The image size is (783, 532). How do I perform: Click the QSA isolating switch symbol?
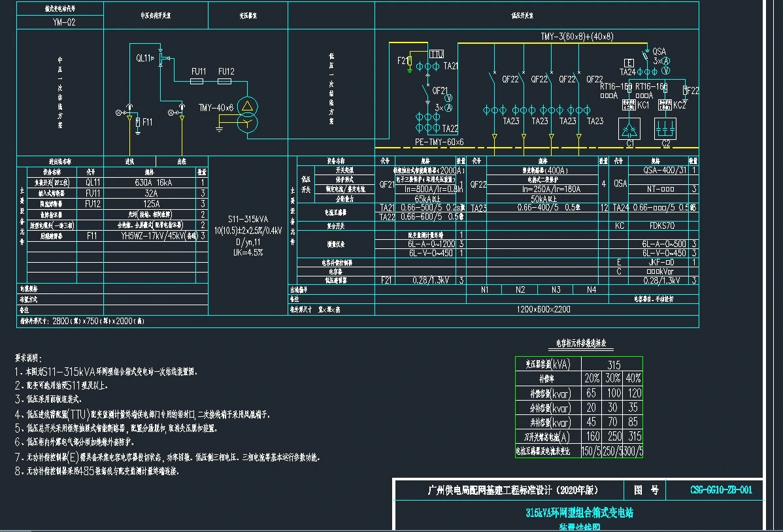click(x=644, y=56)
